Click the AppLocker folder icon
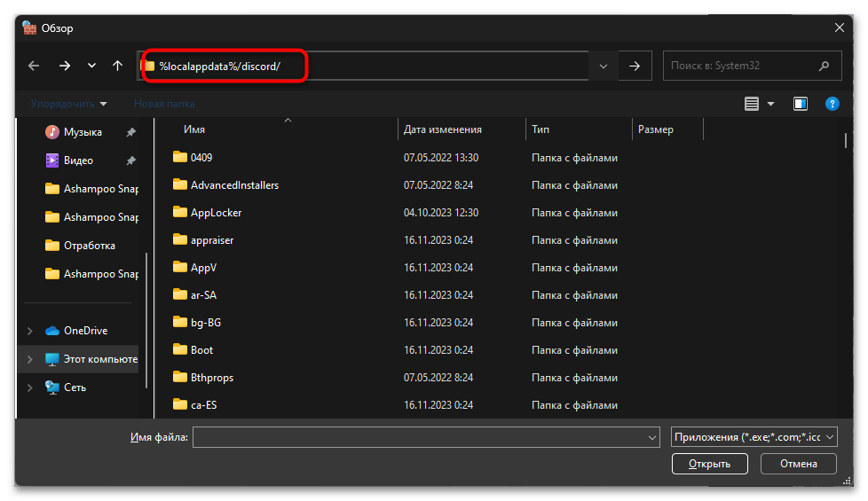Image resolution: width=868 pixels, height=501 pixels. point(179,212)
